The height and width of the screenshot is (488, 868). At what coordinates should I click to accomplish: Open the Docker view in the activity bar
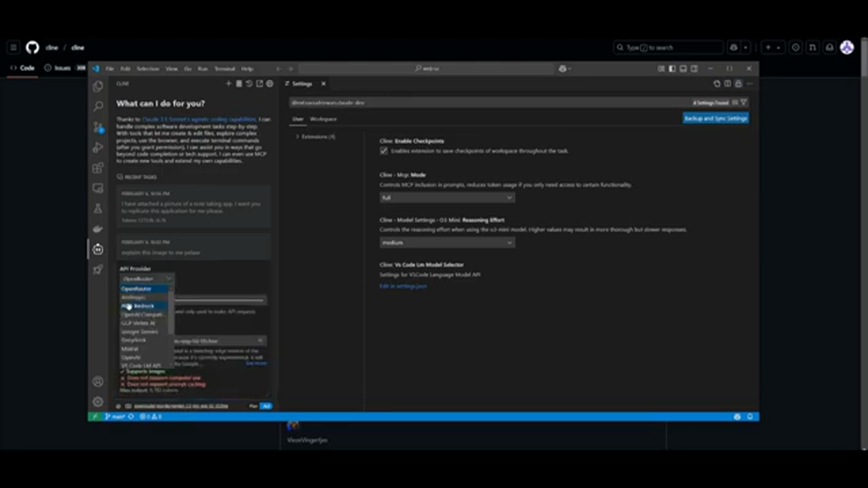coord(98,228)
